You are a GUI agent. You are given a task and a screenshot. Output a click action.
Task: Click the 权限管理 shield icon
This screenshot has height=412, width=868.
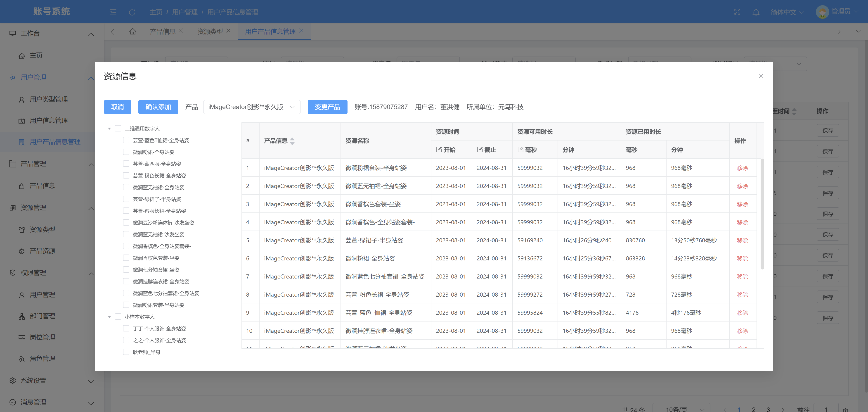click(x=13, y=273)
